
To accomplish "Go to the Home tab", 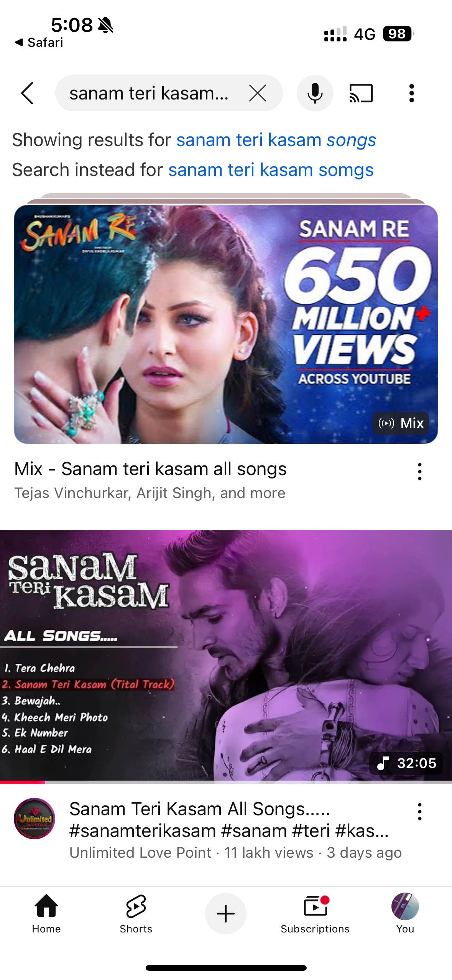I will (x=46, y=914).
